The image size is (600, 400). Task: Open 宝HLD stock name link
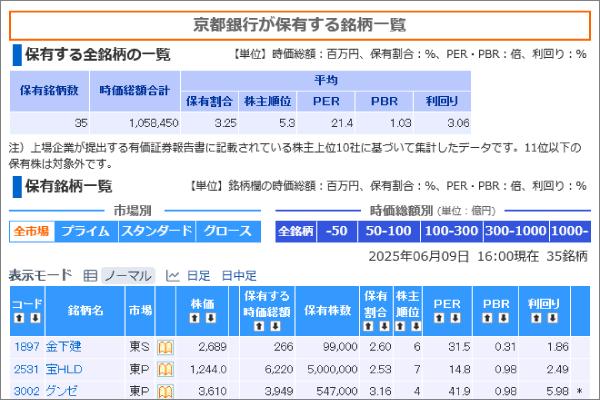point(64,369)
